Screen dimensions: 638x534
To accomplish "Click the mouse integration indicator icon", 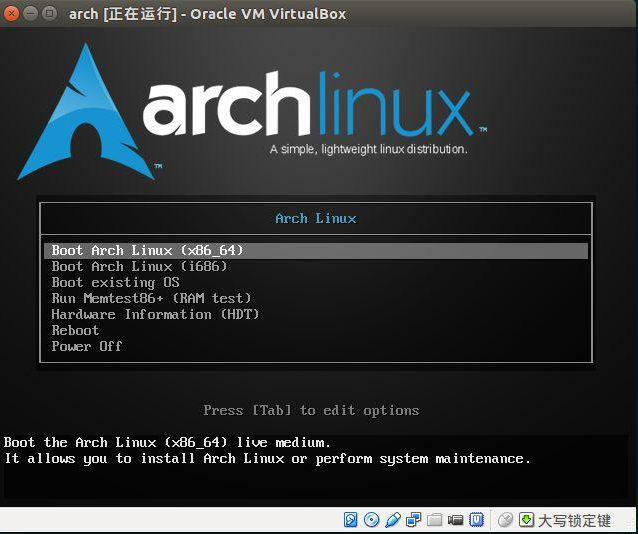I will click(505, 520).
